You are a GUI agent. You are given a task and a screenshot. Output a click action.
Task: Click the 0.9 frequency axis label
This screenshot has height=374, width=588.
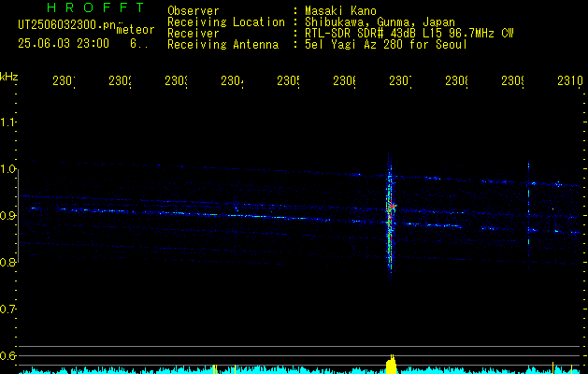pyautogui.click(x=7, y=215)
